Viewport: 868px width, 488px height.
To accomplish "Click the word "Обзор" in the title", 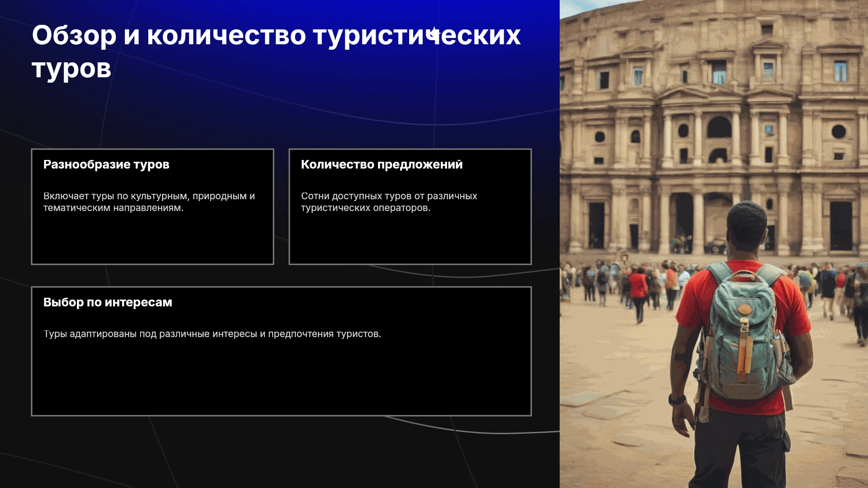I will pos(74,35).
